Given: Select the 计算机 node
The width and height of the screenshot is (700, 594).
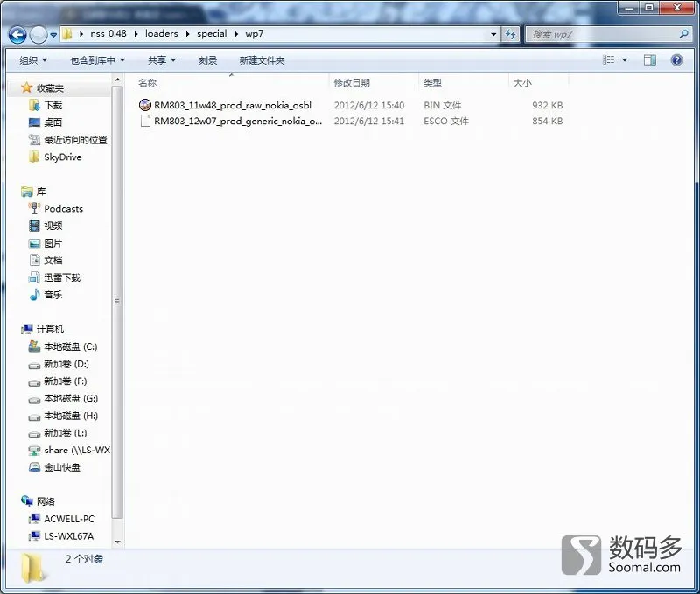Looking at the screenshot, I should [x=50, y=329].
